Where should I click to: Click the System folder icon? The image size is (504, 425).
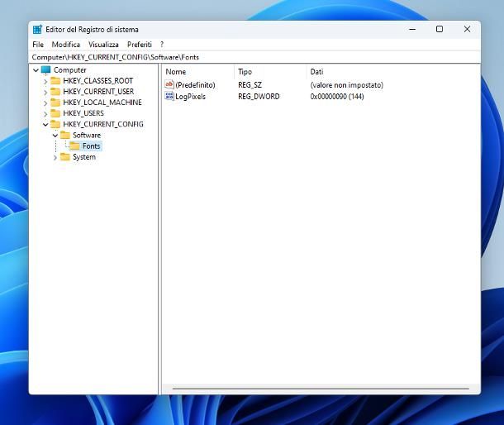tap(65, 157)
